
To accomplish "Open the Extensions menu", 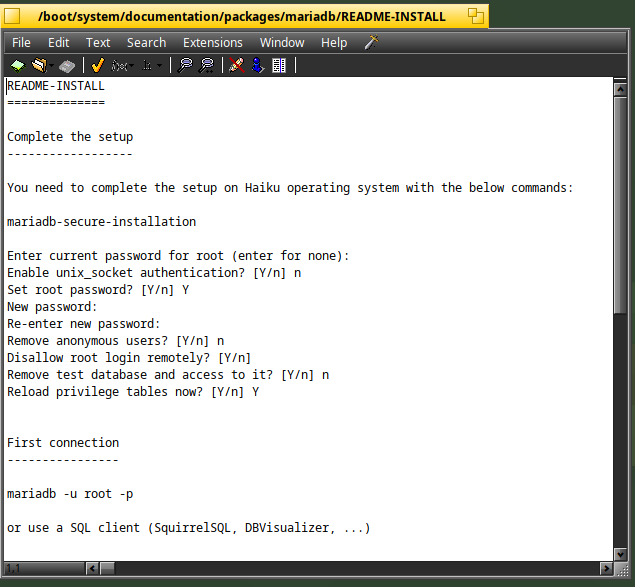I will pos(213,43).
